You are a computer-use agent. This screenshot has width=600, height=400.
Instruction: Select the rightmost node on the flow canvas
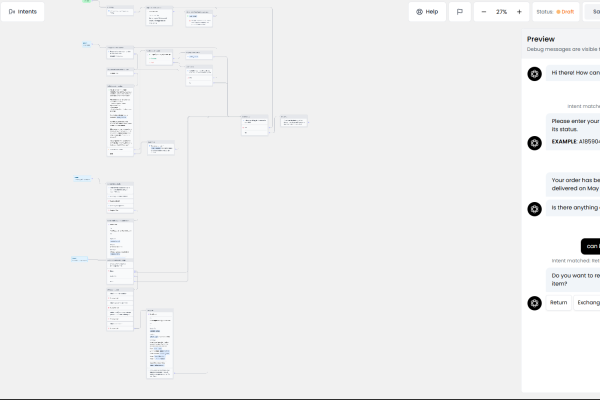294,121
